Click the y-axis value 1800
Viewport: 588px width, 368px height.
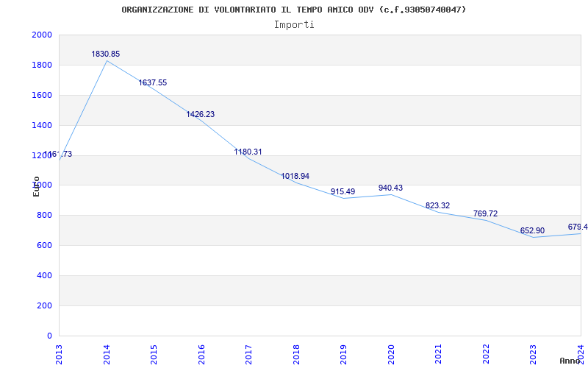tap(42, 65)
